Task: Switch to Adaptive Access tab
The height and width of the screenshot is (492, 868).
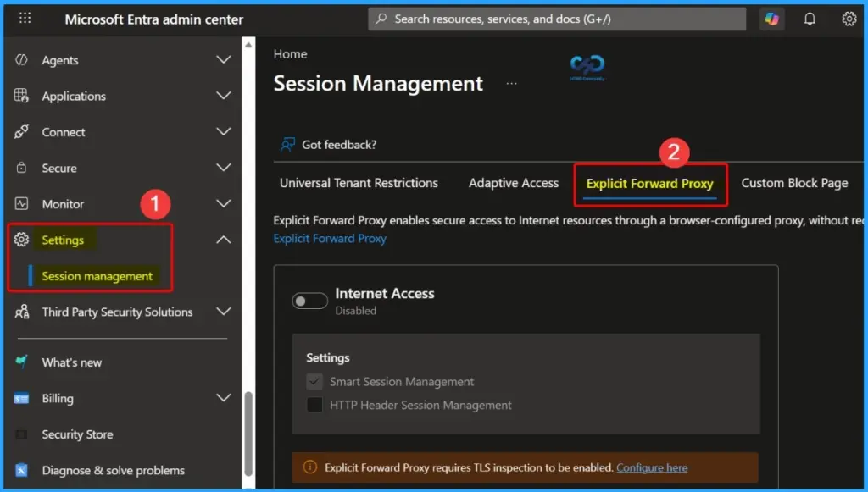Action: [514, 183]
